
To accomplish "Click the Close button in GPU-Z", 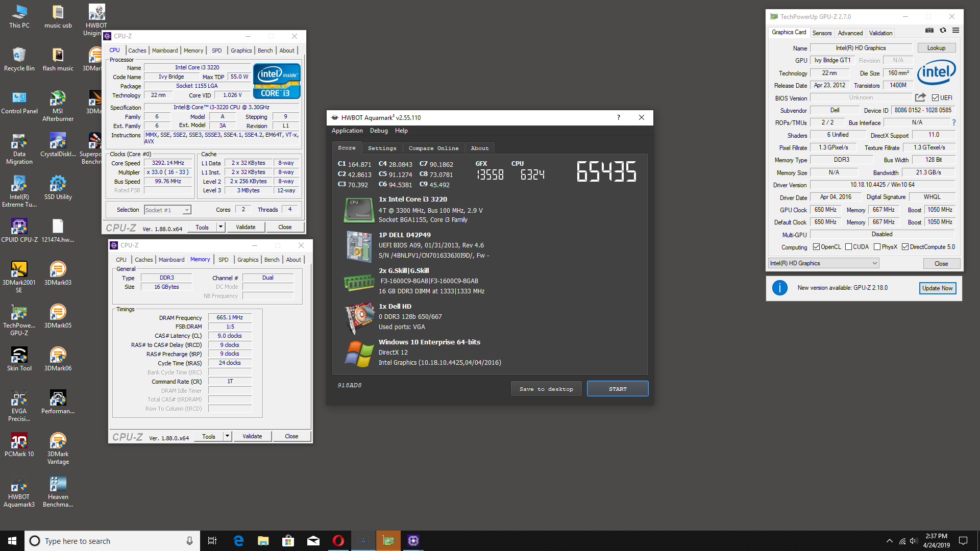I will point(941,264).
